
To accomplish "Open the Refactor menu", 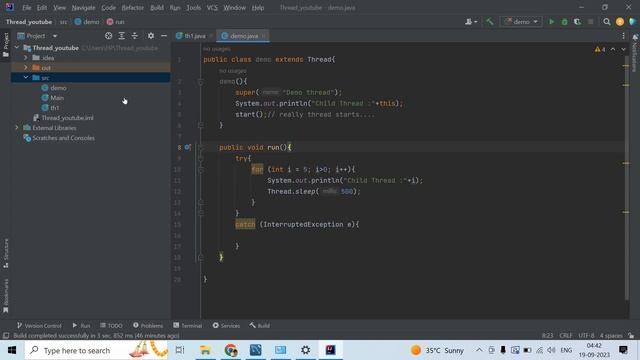I will tap(133, 7).
